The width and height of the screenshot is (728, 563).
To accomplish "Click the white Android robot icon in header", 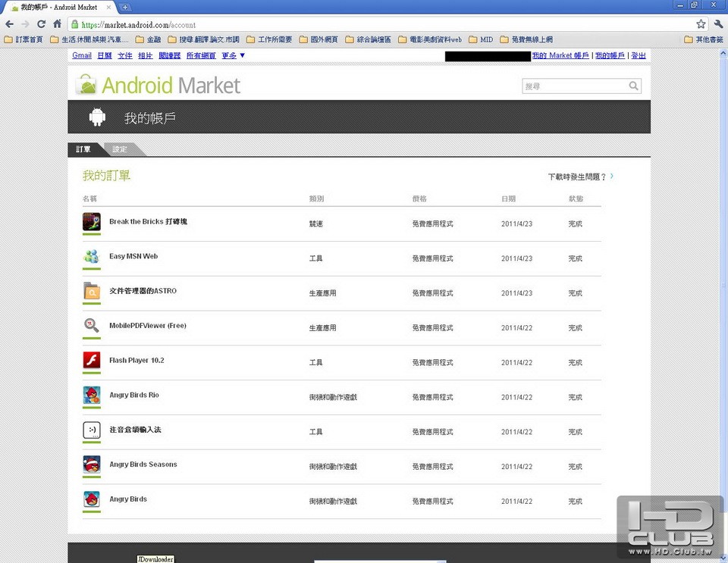I will click(97, 117).
